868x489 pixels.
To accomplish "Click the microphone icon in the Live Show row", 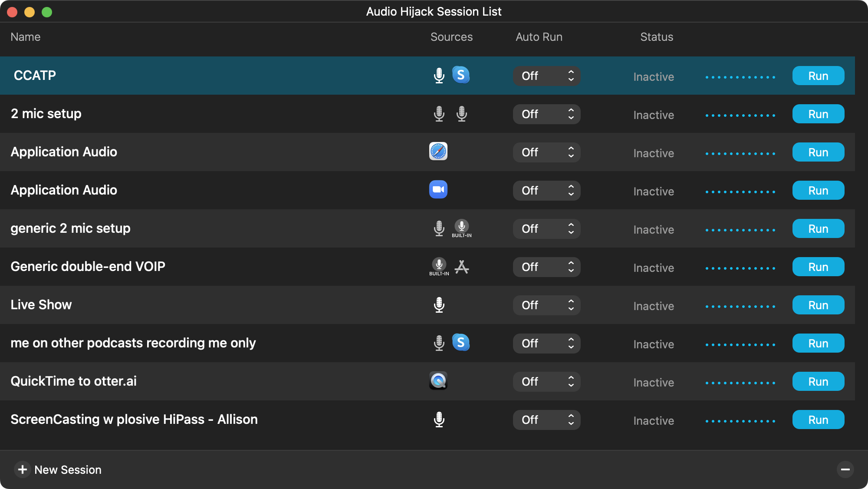I will pyautogui.click(x=439, y=305).
